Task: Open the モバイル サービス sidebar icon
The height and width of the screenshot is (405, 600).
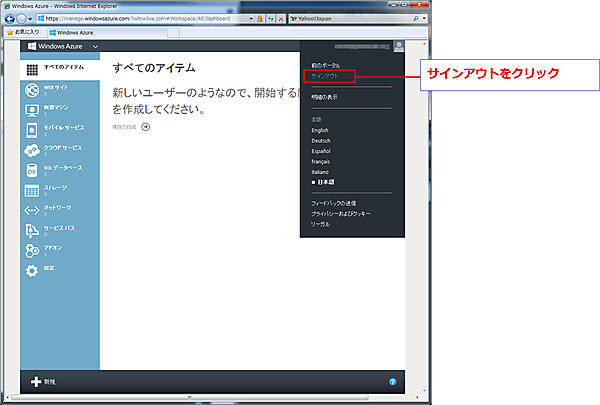Action: pyautogui.click(x=32, y=129)
